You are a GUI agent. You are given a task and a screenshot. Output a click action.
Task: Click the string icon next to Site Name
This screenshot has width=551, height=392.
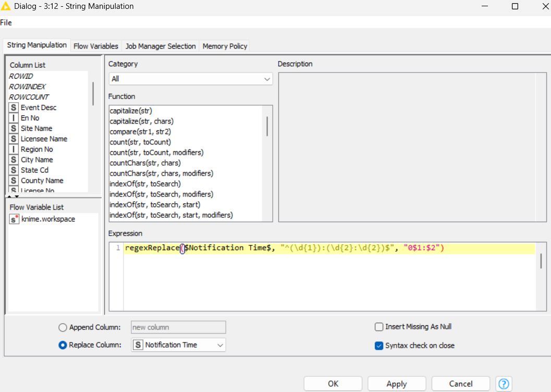(14, 128)
